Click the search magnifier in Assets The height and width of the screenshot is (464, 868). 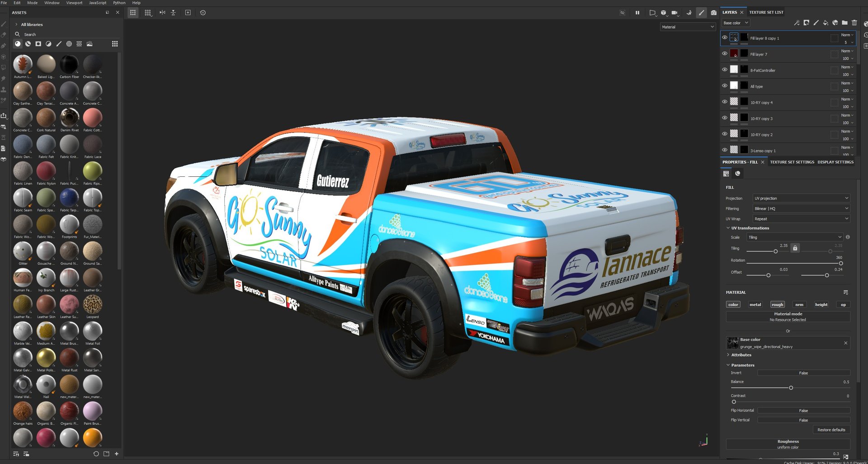(x=18, y=34)
